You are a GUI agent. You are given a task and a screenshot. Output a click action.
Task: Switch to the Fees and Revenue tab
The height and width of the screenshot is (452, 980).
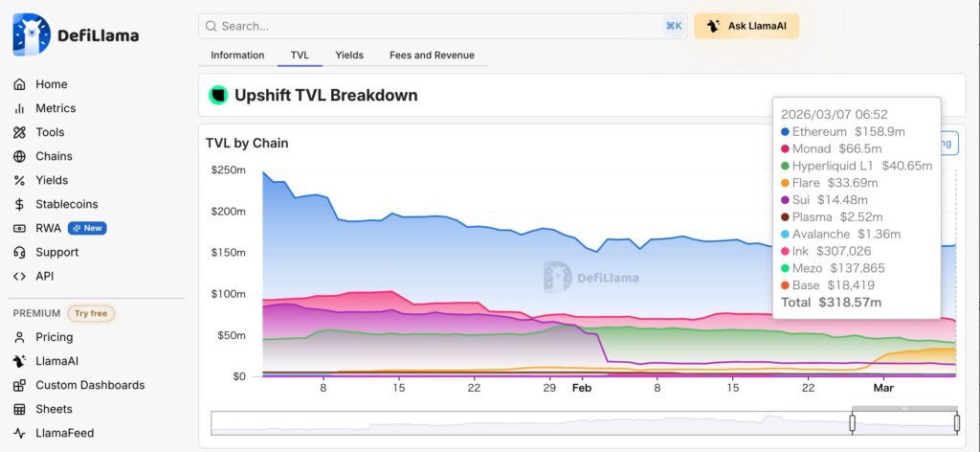(432, 56)
